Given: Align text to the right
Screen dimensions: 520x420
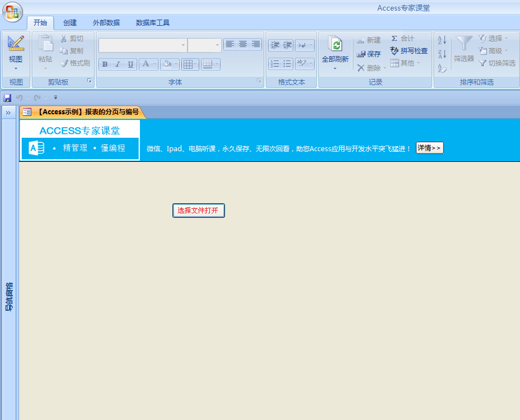Looking at the screenshot, I should pyautogui.click(x=256, y=44).
